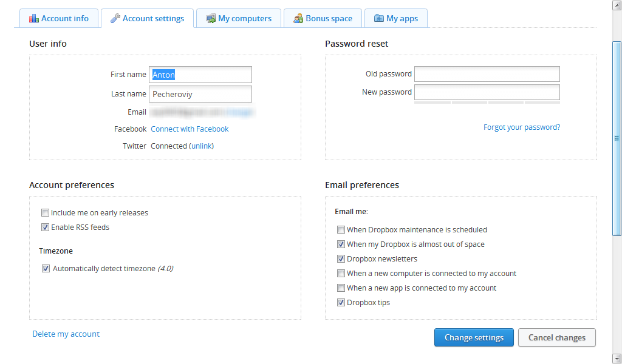Click the Twitter Connected status text

pos(169,146)
